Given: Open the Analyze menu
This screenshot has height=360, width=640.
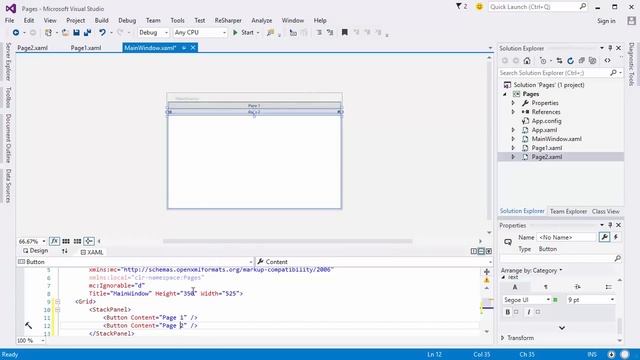Looking at the screenshot, I should (x=262, y=20).
